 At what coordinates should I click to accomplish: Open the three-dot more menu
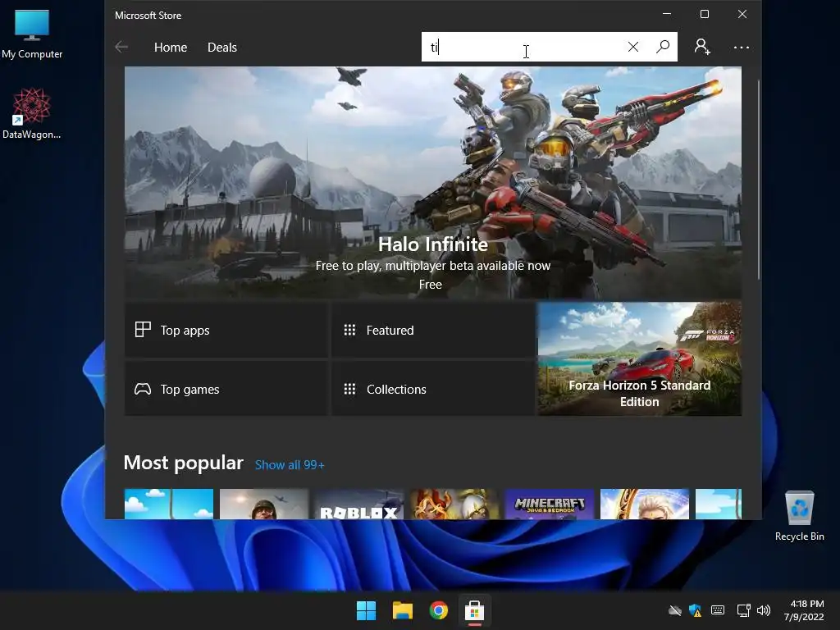click(x=742, y=47)
